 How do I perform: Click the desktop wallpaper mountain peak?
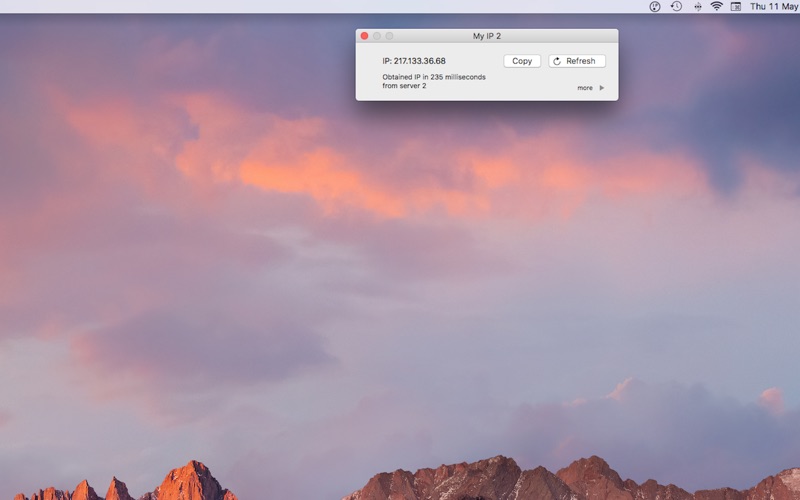[193, 468]
